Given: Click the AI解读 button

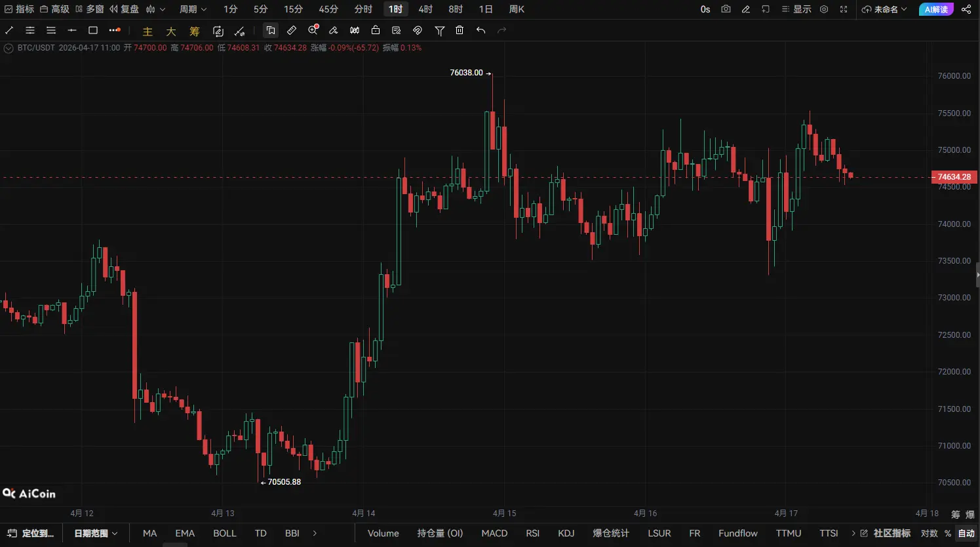Looking at the screenshot, I should (936, 9).
